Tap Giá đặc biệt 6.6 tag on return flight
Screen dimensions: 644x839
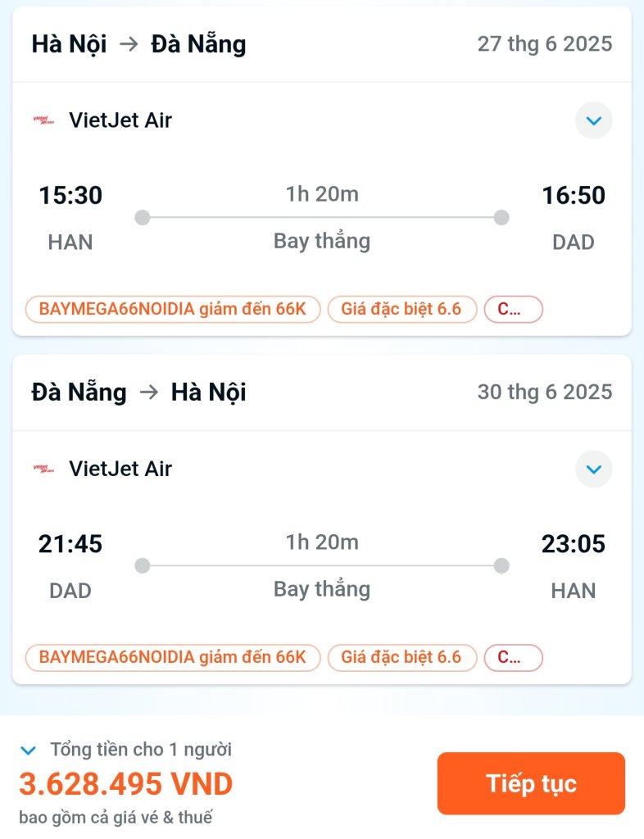[401, 657]
